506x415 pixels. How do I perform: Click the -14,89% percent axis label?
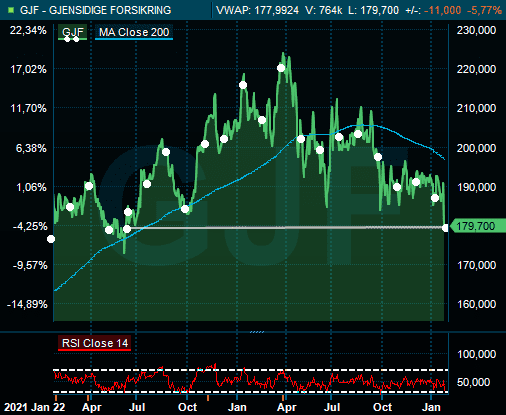(27, 304)
